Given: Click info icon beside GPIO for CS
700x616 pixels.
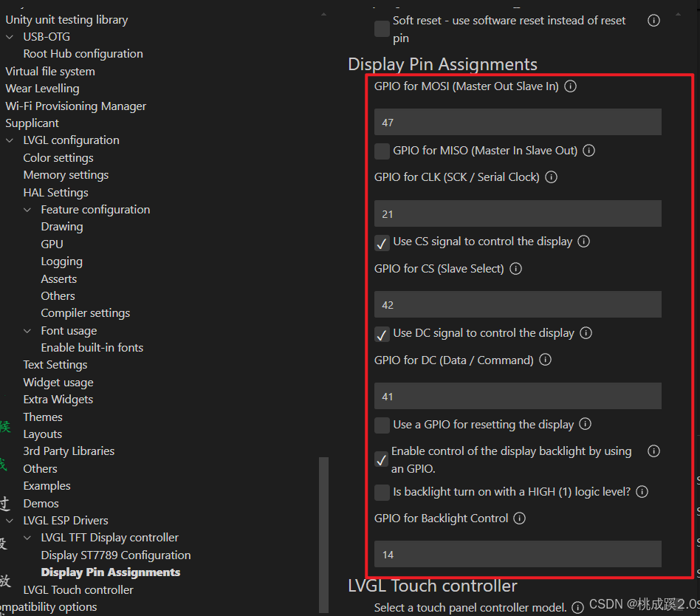Looking at the screenshot, I should coord(515,269).
